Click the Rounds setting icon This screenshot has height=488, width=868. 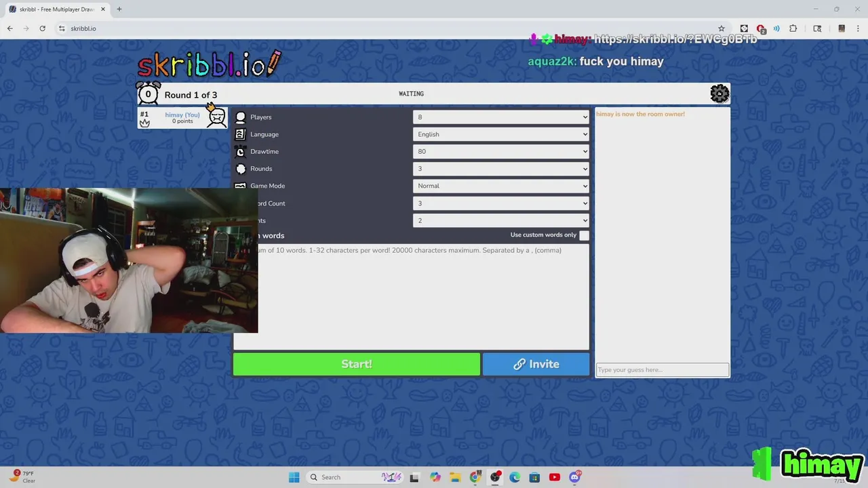click(x=240, y=169)
